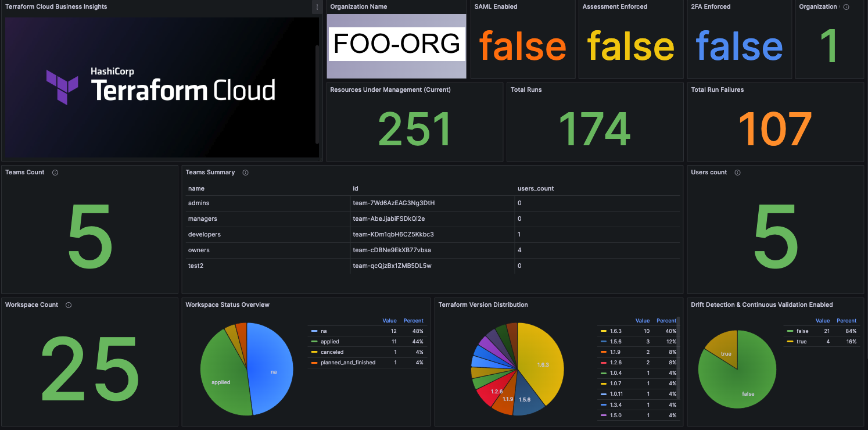Select the developers team name cell
Screen dimensions: 868x430
coord(267,235)
